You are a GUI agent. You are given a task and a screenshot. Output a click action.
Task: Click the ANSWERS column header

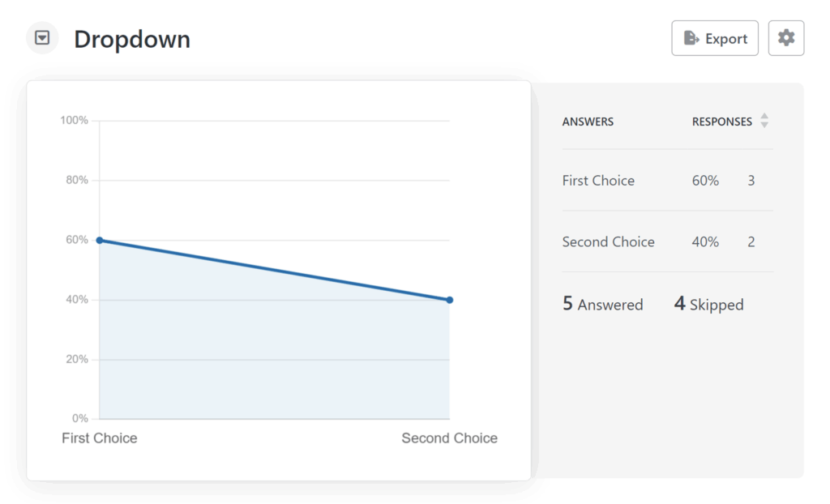click(588, 122)
